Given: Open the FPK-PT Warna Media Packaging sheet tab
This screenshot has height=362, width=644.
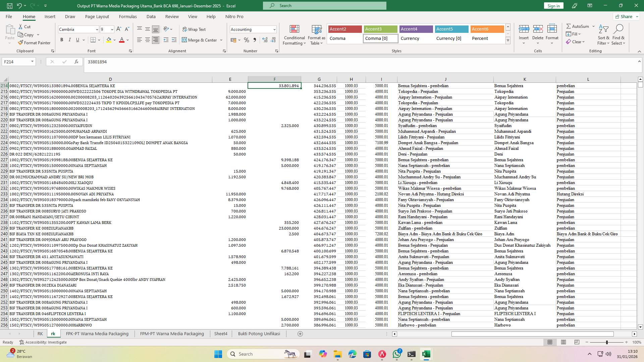Looking at the screenshot, I should [x=97, y=334].
